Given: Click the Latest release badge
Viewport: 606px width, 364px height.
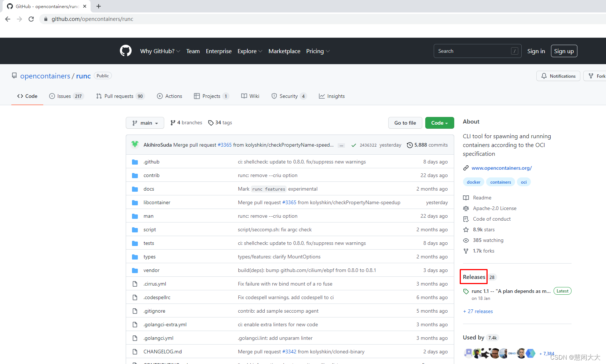Looking at the screenshot, I should click(x=562, y=291).
